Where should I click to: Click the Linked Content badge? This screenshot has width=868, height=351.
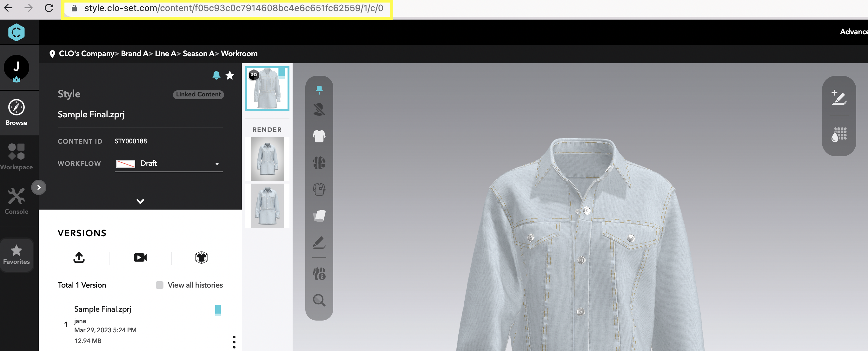(x=198, y=94)
